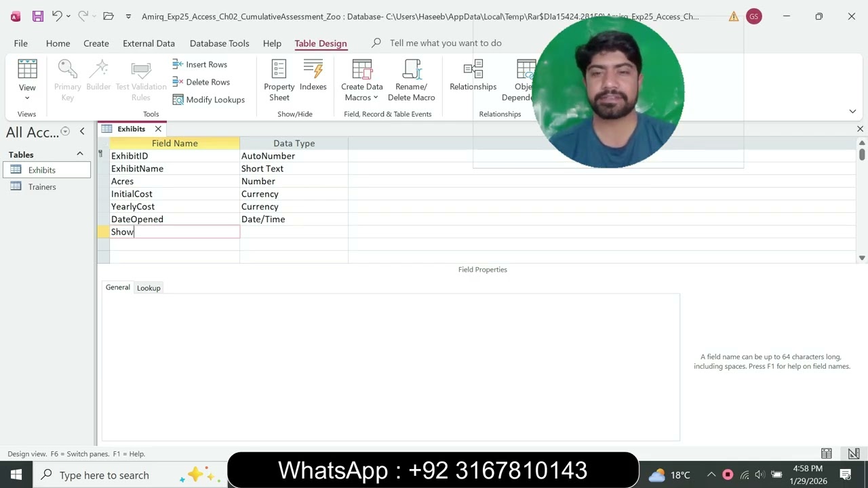Viewport: 868px width, 488px height.
Task: Click the YearlyCost field name cell
Action: [x=174, y=207]
